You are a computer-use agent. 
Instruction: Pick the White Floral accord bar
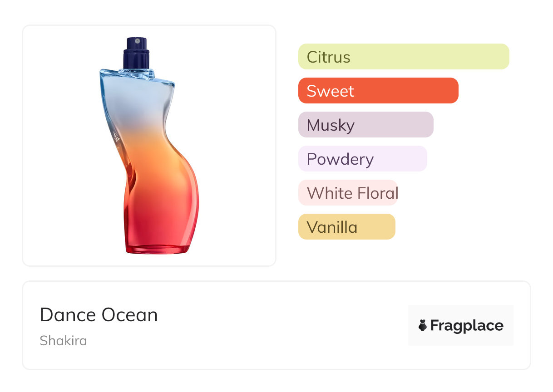pos(348,193)
